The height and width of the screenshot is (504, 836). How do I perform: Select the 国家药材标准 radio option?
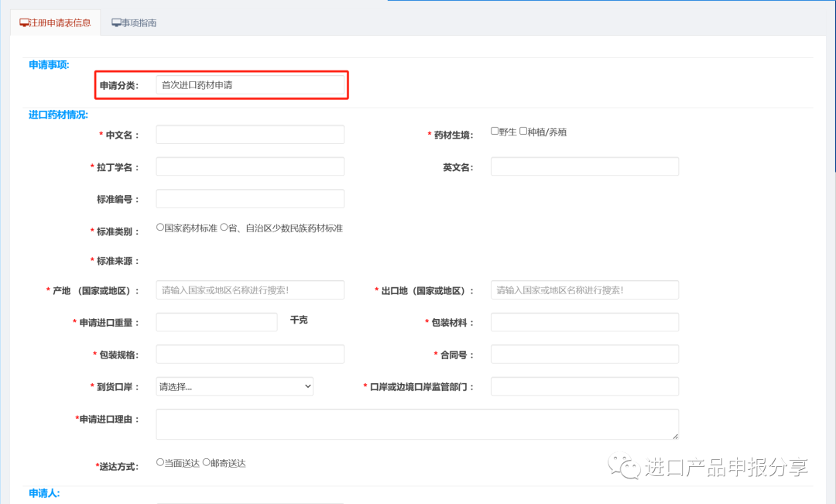159,228
